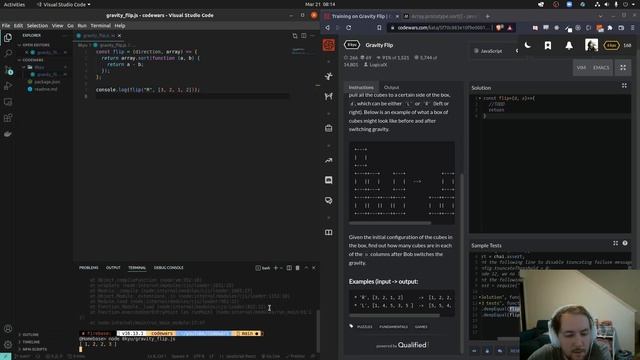Switch to the kata Output tab
Viewport: 640px width, 360px height.
tap(391, 87)
